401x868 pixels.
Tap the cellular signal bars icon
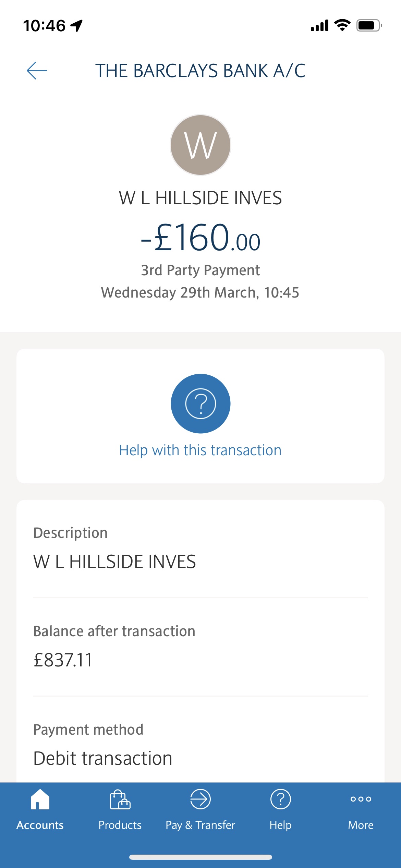[x=319, y=25]
